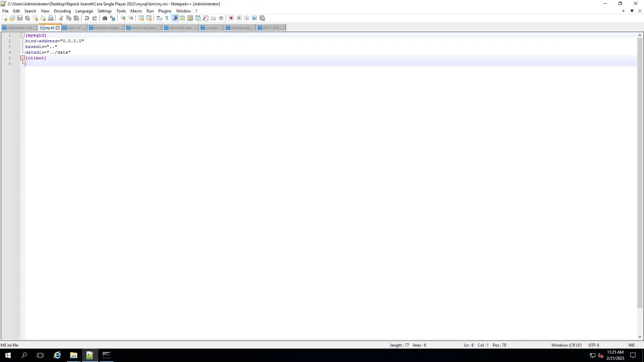Image resolution: width=644 pixels, height=362 pixels.
Task: Save the recorded macro toolbar icon
Action: tap(262, 18)
